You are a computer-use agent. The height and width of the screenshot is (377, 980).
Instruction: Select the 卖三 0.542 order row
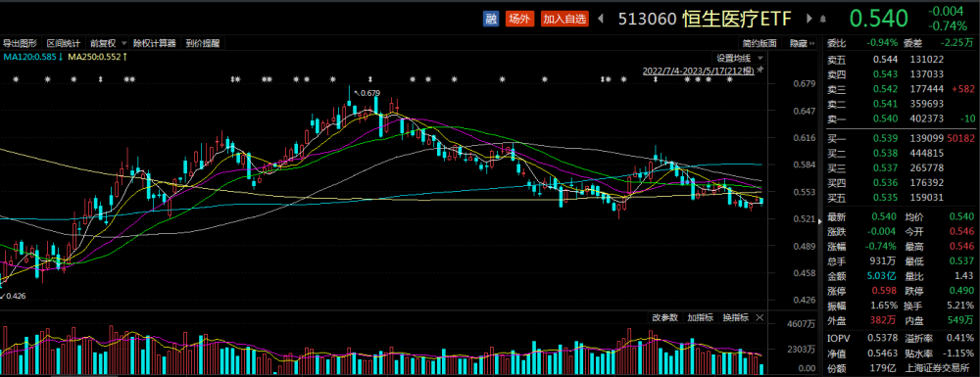pyautogui.click(x=900, y=89)
